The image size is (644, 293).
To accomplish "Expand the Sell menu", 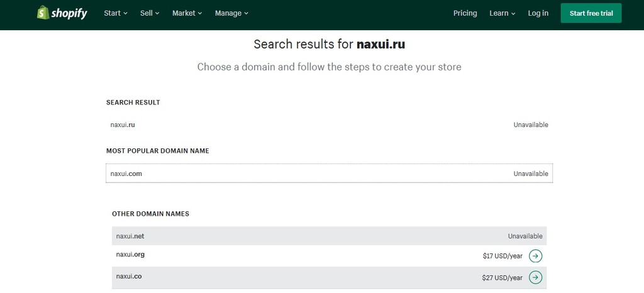I will [150, 13].
